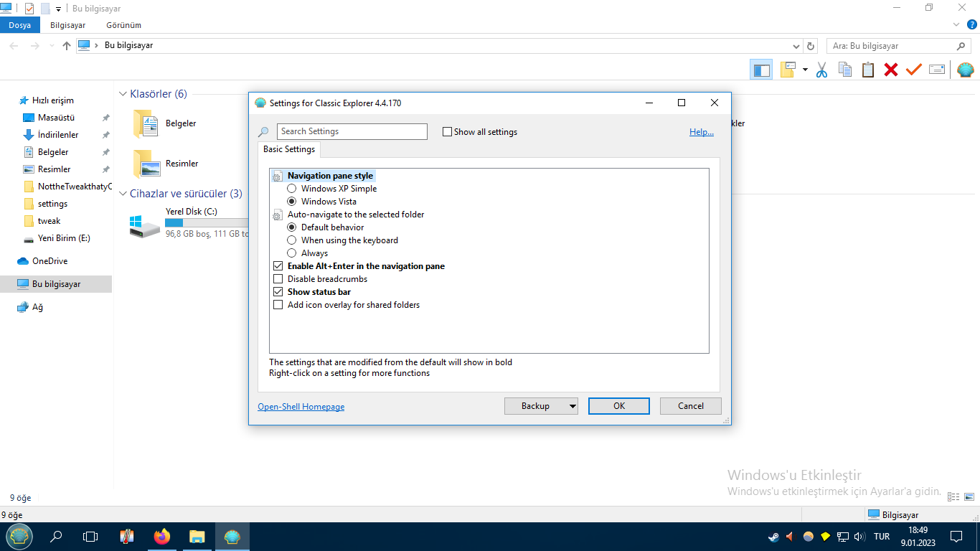The image size is (980, 551).
Task: Open Windows Search from the taskbar
Action: pyautogui.click(x=56, y=536)
